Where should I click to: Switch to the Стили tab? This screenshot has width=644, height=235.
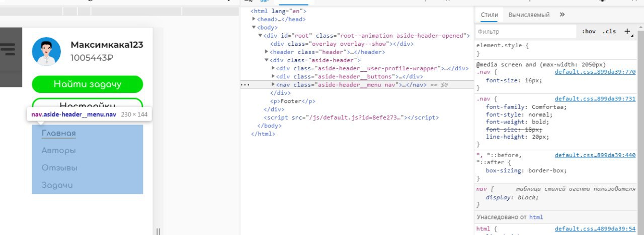point(489,15)
